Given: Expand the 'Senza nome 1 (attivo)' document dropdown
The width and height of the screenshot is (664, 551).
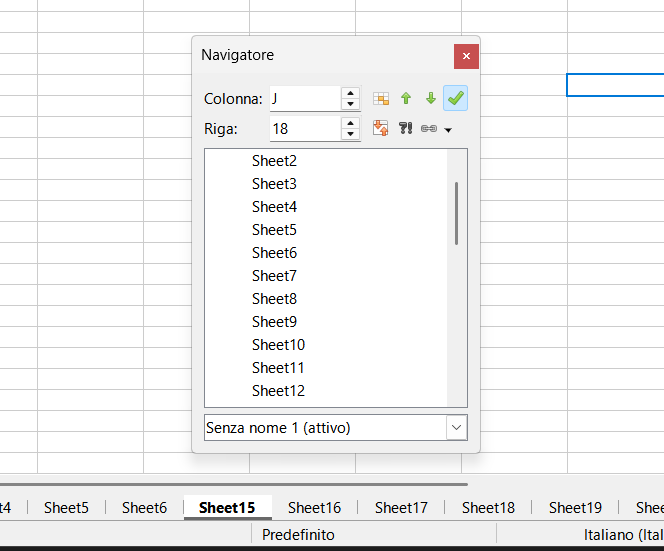Looking at the screenshot, I should 456,427.
